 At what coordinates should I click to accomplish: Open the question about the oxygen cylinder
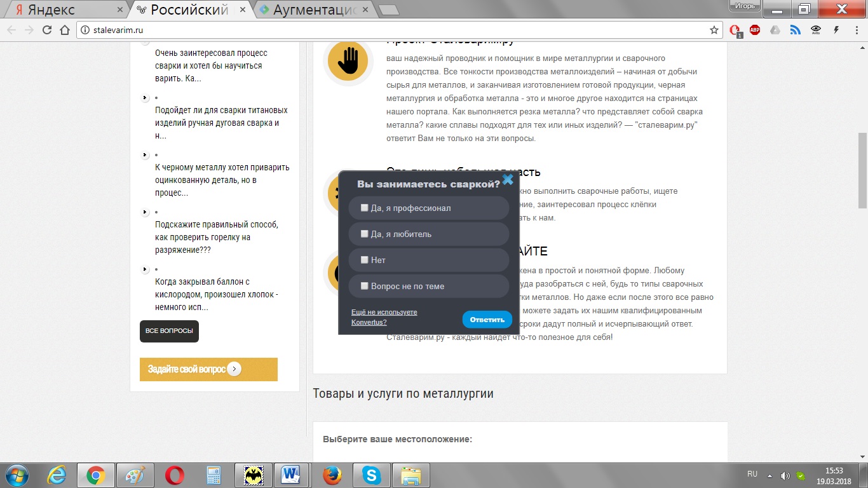click(x=217, y=294)
